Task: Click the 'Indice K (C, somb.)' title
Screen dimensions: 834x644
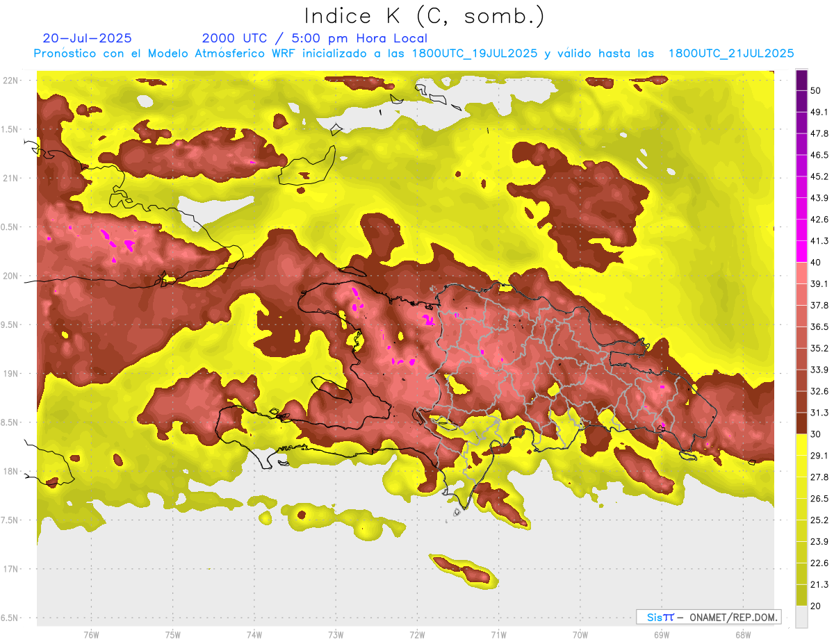Action: [x=424, y=16]
